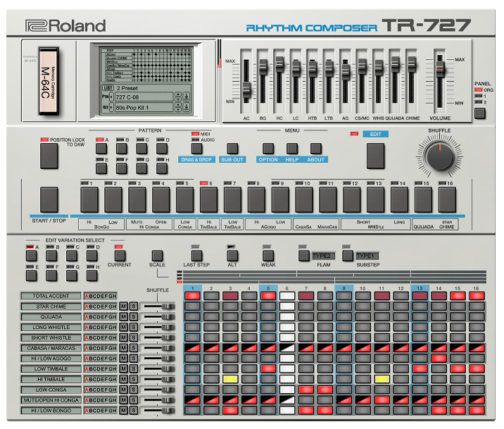Adjust the AC accent level fader
The image size is (504, 429).
pyautogui.click(x=246, y=89)
